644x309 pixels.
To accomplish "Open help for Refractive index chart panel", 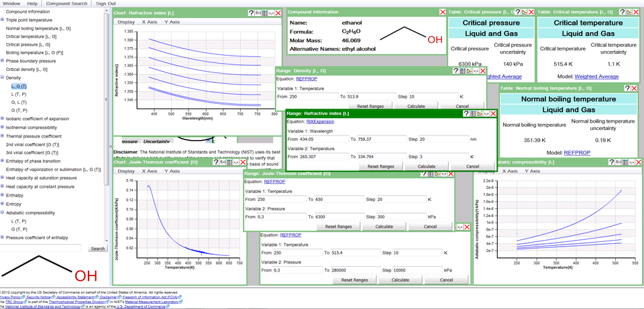I will click(252, 13).
